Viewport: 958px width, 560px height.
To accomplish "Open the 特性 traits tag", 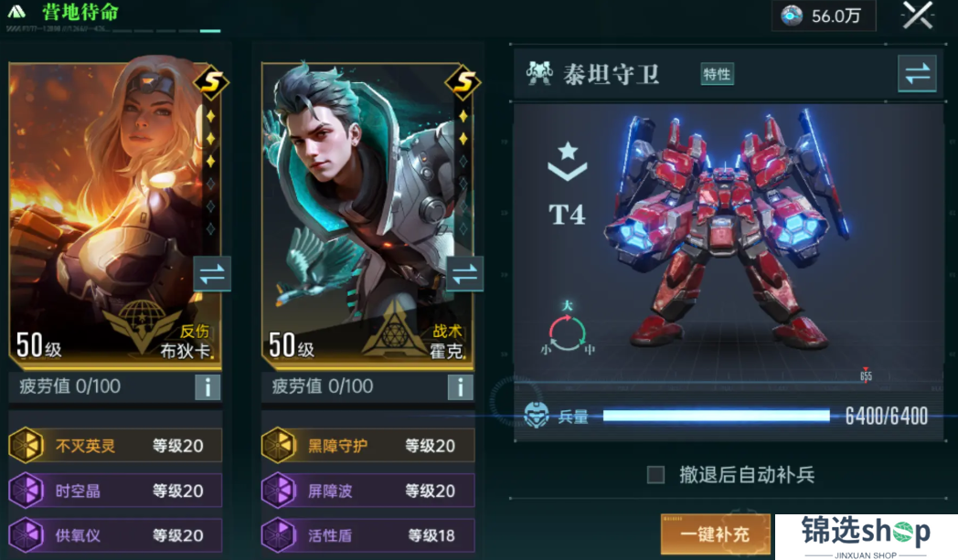I will pyautogui.click(x=717, y=74).
